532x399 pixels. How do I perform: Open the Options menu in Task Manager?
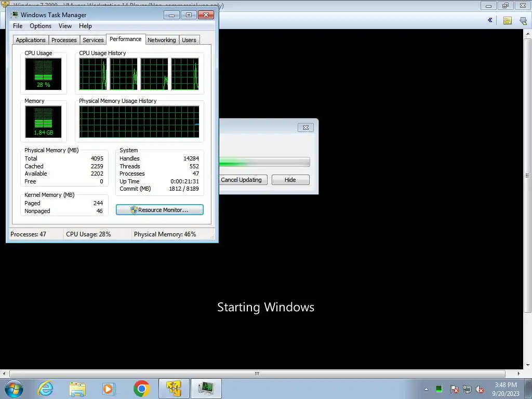click(41, 26)
